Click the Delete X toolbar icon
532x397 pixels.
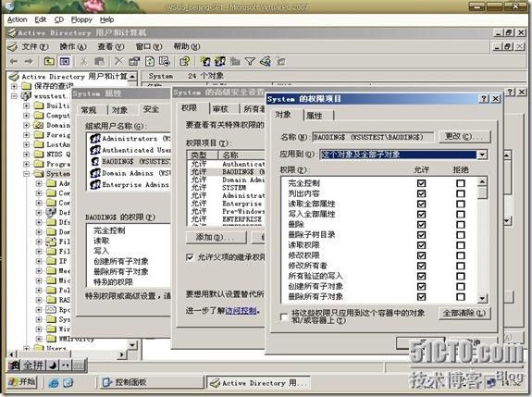click(118, 61)
